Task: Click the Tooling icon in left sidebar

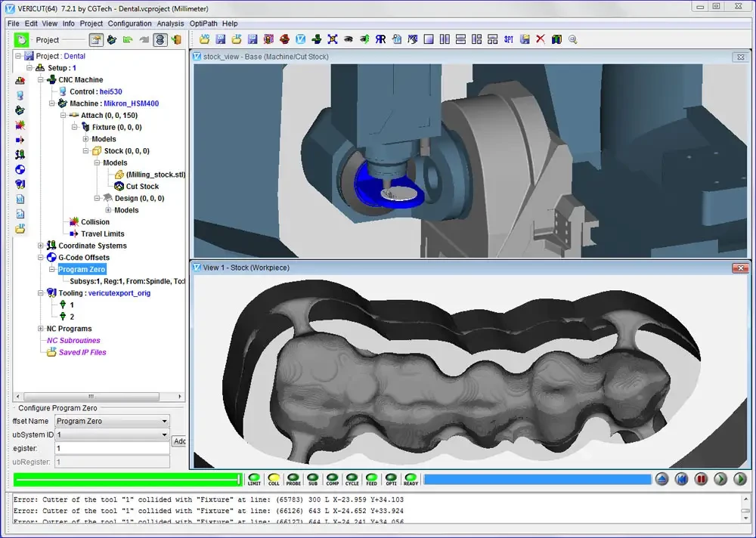Action: coord(20,184)
